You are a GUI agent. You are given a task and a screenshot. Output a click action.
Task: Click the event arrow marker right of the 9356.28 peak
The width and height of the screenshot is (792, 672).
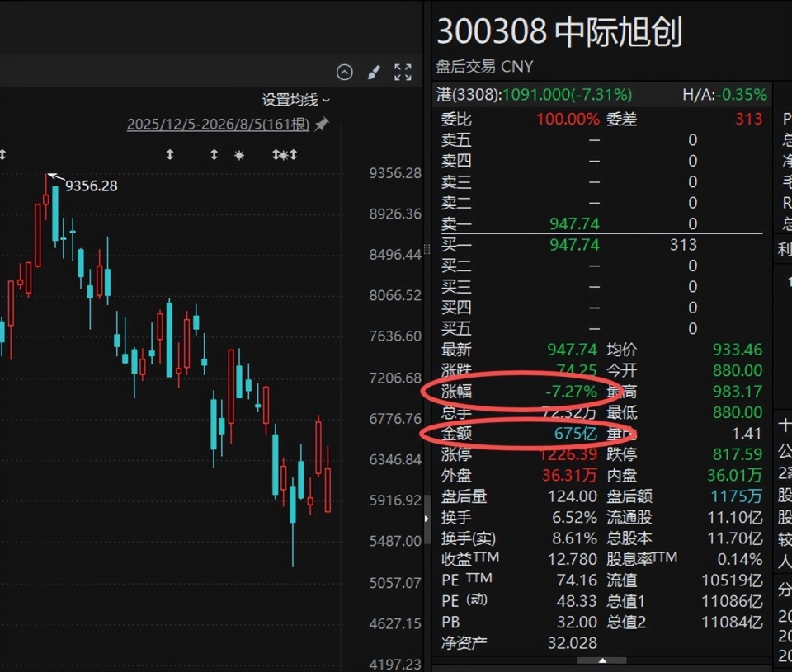(170, 154)
